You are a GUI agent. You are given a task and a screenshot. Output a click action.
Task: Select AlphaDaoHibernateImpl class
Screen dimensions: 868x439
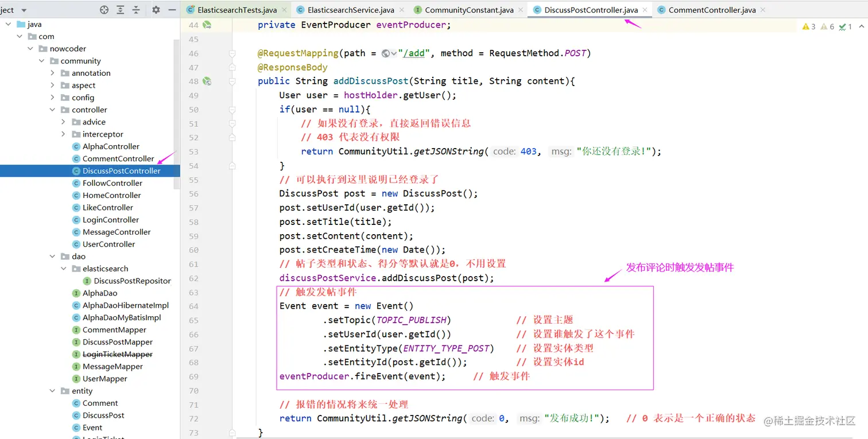[126, 305]
